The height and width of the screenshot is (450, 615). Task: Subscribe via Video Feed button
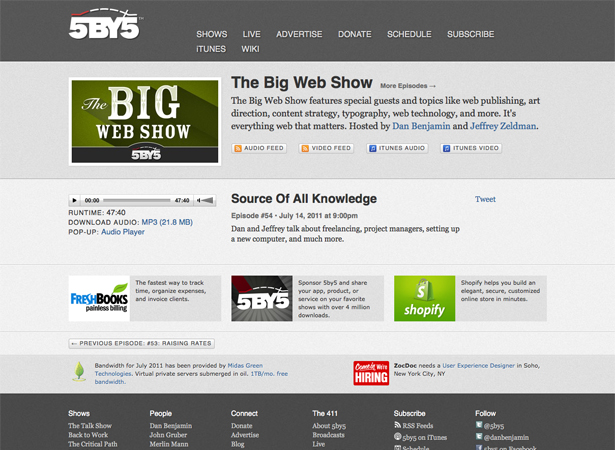pos(326,148)
